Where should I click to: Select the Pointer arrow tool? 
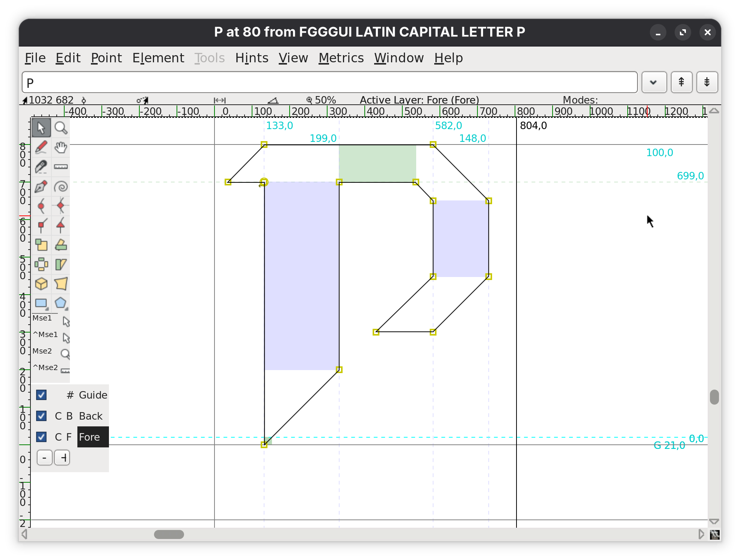[x=41, y=128]
